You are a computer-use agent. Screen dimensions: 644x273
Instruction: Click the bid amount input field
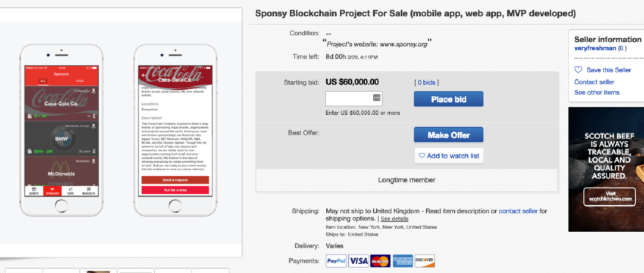coord(349,99)
